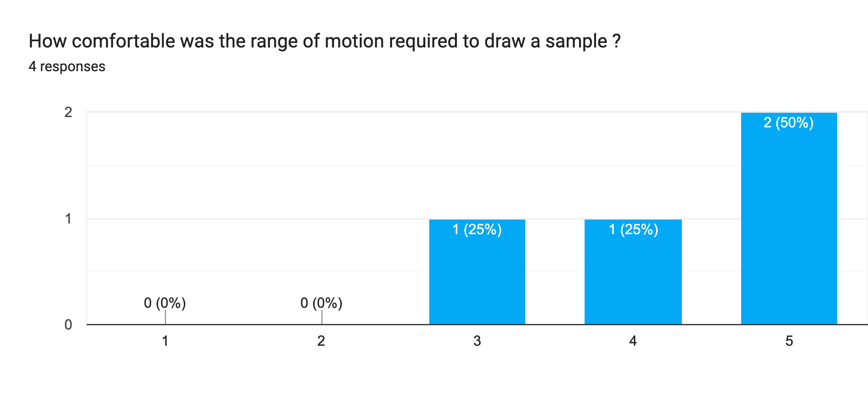Screen dimensions: 868x413
Task: Click the "2 (50%)" data label
Action: tap(789, 123)
